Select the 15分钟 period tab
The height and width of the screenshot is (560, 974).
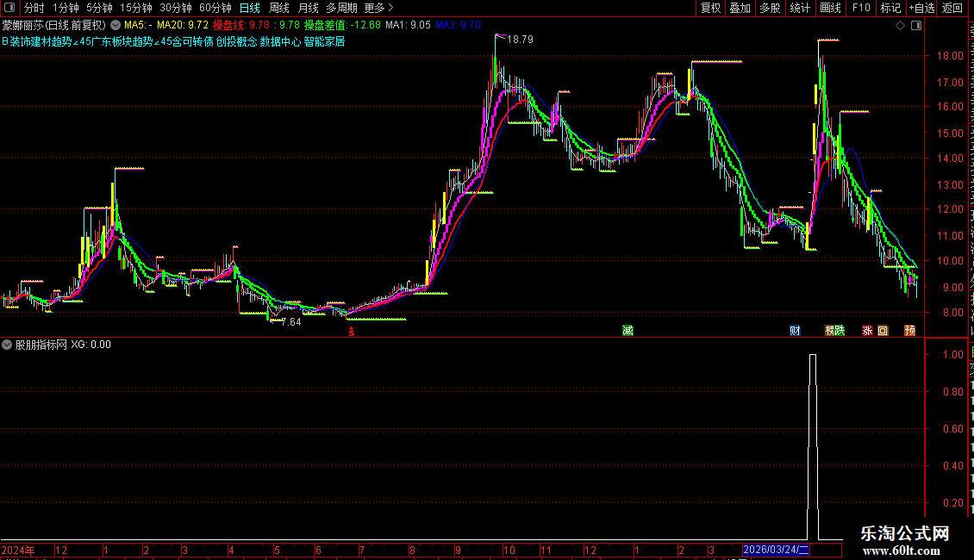136,8
